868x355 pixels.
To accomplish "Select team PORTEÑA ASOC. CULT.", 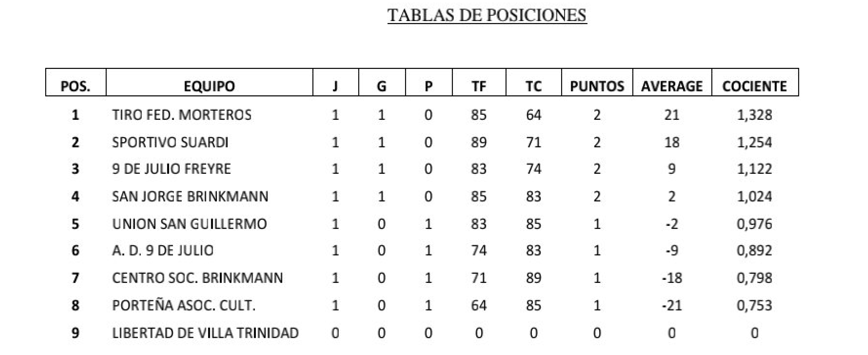I will (x=184, y=305).
